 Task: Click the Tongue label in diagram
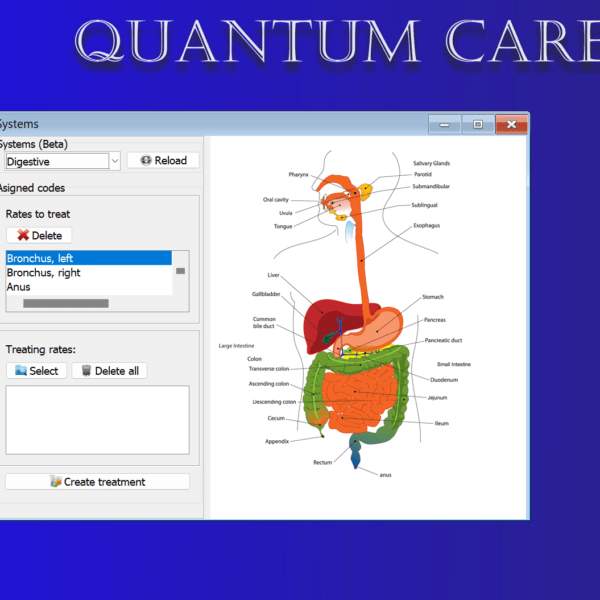click(x=283, y=227)
